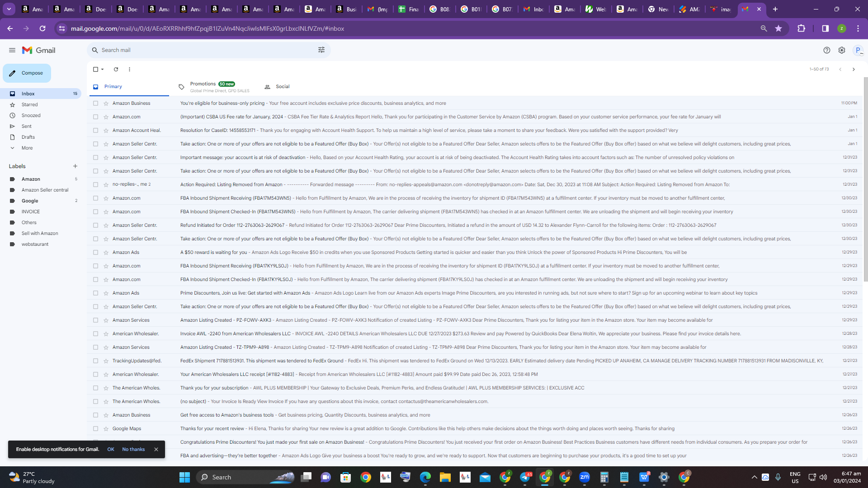Image resolution: width=868 pixels, height=488 pixels.
Task: Star the Thank you for your subscription email
Action: point(106,388)
